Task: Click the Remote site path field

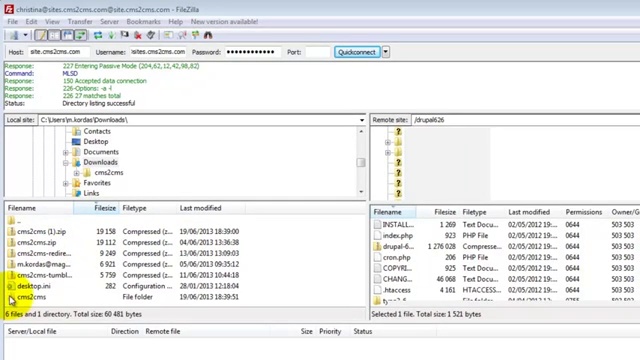Action: 526,120
